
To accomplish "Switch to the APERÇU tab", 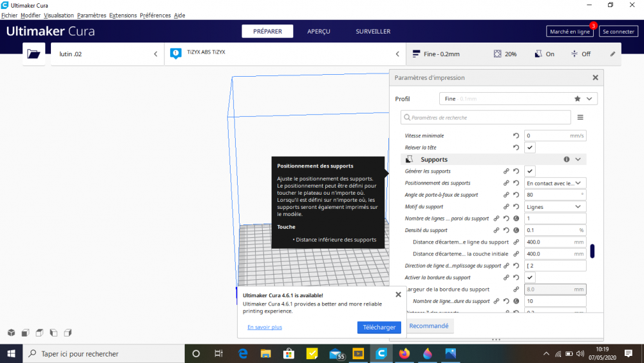I will click(319, 31).
